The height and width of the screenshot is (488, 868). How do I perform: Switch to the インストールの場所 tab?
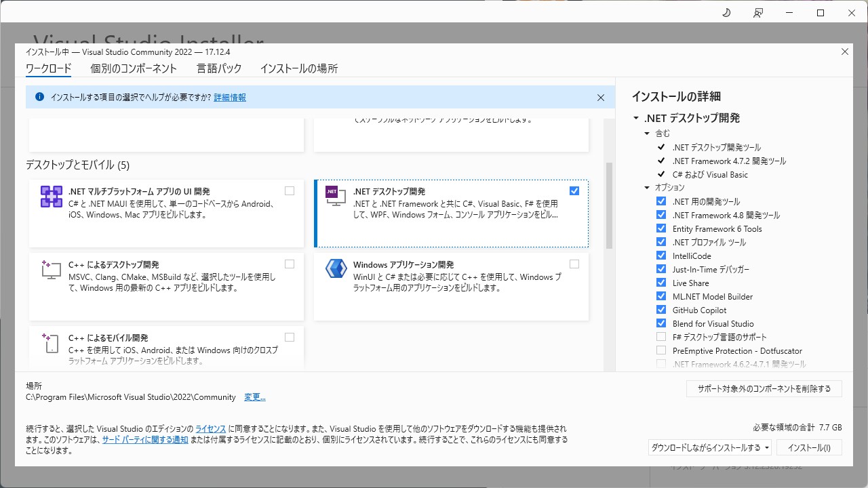tap(299, 68)
